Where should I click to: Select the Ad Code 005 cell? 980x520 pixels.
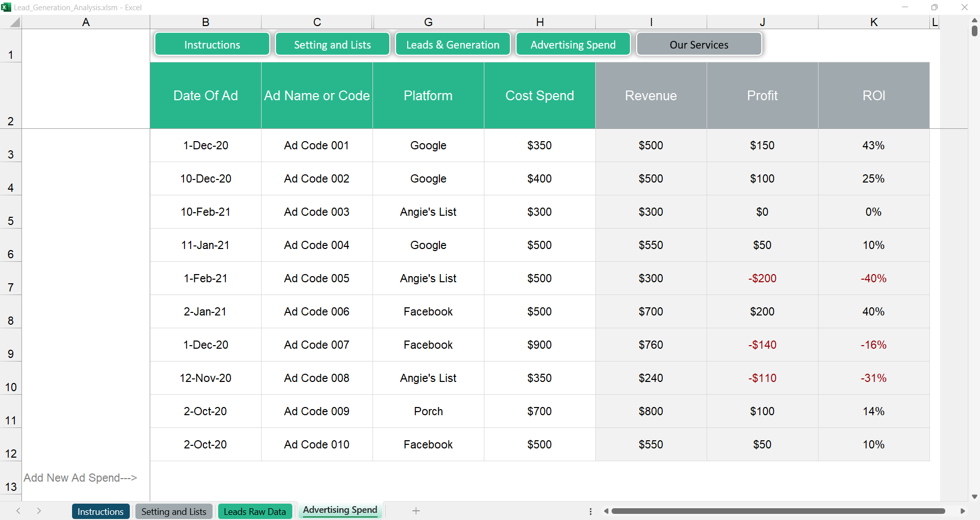[x=317, y=278]
